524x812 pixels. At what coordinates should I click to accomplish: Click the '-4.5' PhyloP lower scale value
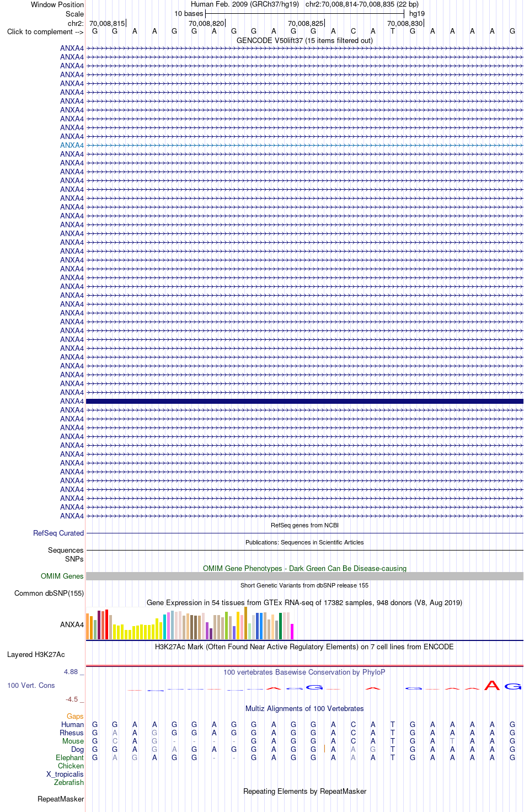pyautogui.click(x=72, y=699)
